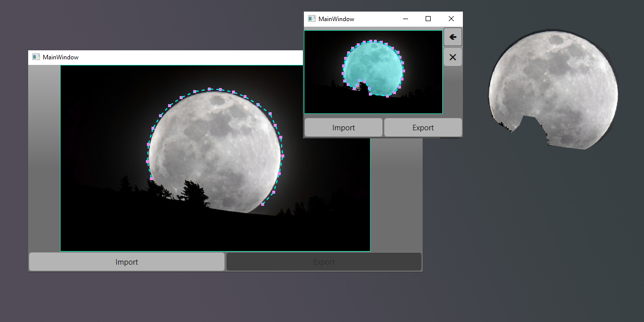Clear the selection using the X icon
Image resolution: width=644 pixels, height=322 pixels.
(x=451, y=57)
